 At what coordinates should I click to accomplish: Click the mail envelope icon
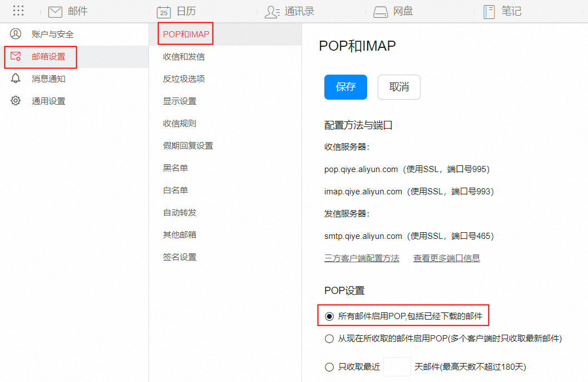tap(55, 12)
